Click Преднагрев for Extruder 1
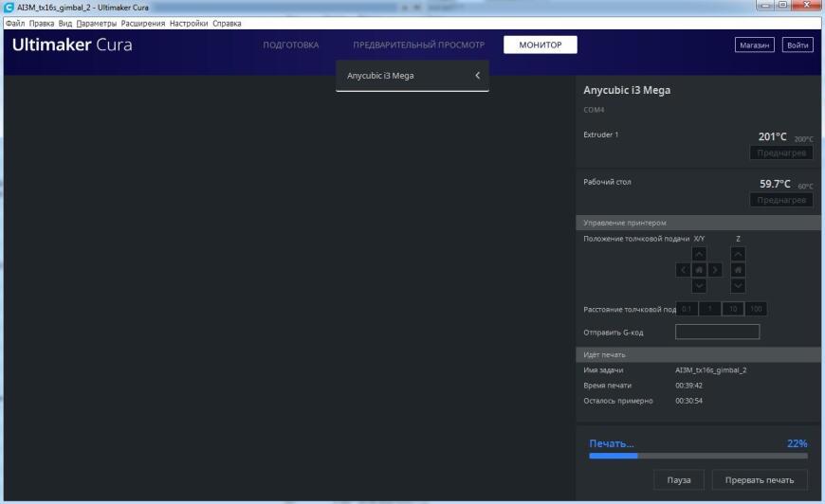Screen dimensions: 825x504 781,153
